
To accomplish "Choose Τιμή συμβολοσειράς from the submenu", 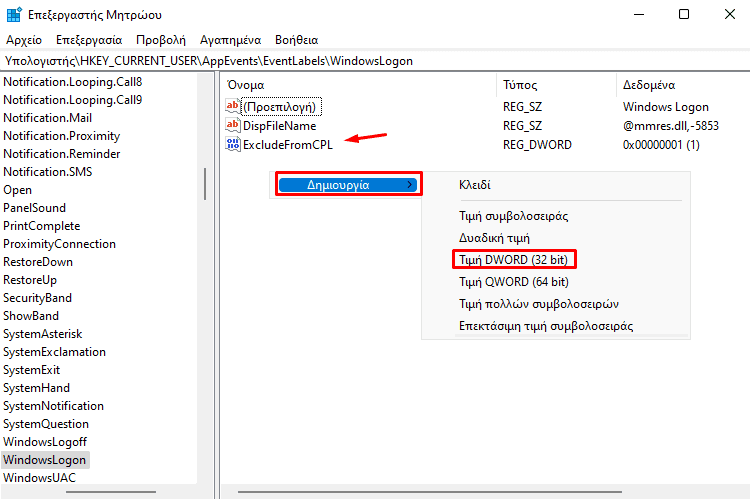I will tap(513, 216).
